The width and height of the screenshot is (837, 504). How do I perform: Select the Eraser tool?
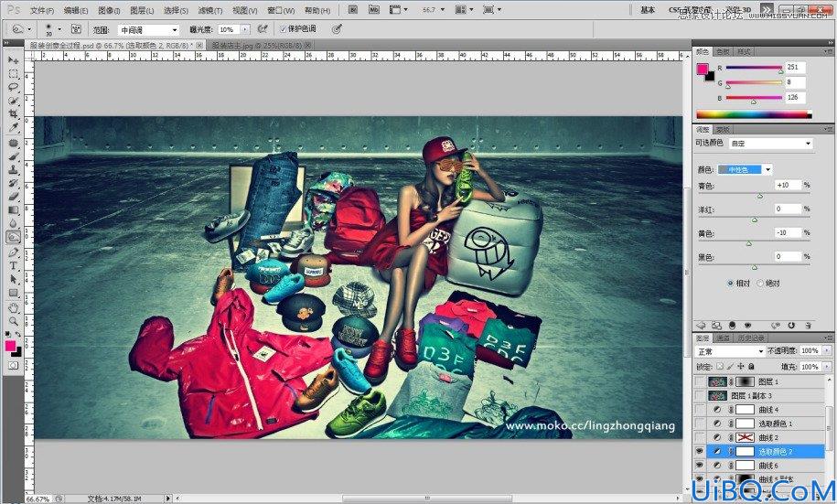coord(14,197)
